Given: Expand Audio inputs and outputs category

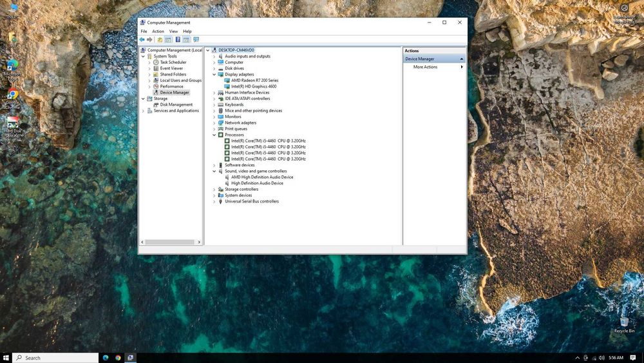Looking at the screenshot, I should (x=214, y=56).
